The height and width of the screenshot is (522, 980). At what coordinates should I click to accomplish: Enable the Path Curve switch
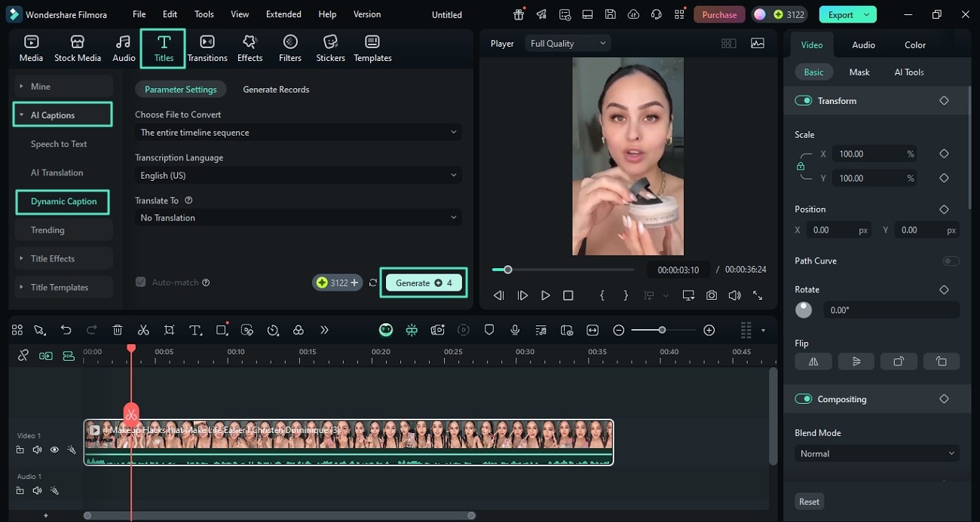point(951,261)
